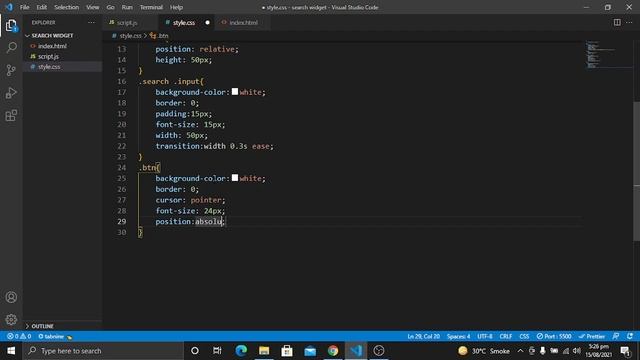Click the Port: 5500 Live Server indicator
The width and height of the screenshot is (640, 360).
554,336
